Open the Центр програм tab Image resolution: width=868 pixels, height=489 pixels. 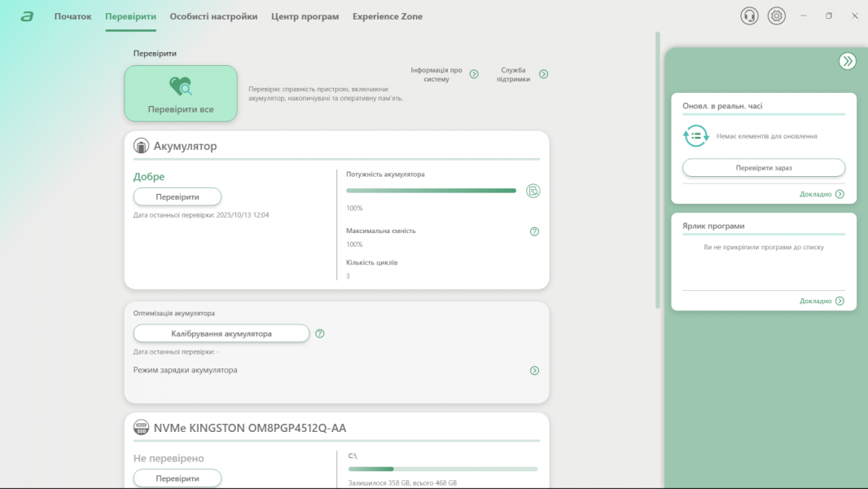click(305, 16)
